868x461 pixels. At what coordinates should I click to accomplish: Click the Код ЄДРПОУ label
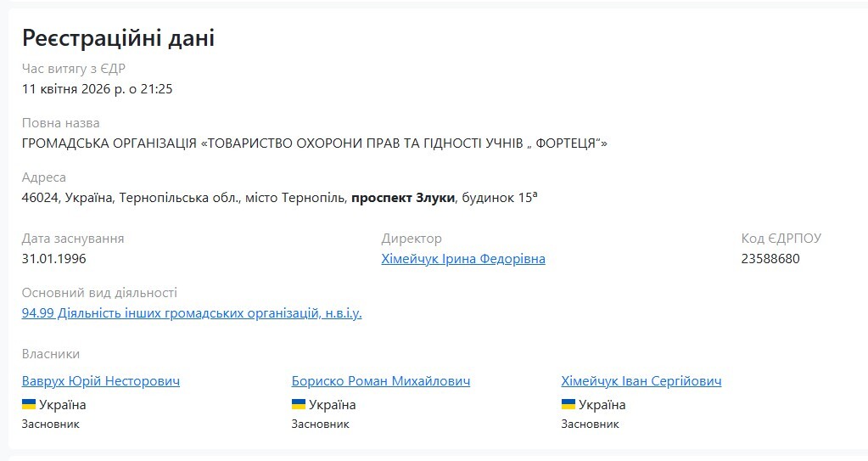[x=781, y=239]
